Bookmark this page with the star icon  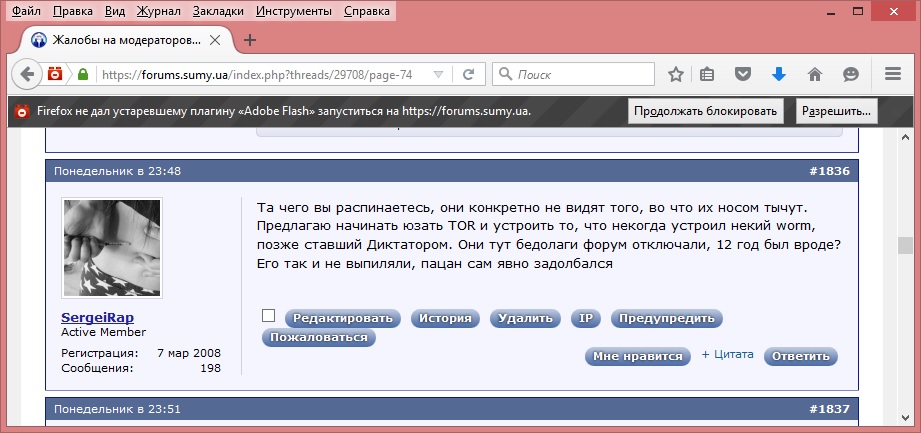676,74
